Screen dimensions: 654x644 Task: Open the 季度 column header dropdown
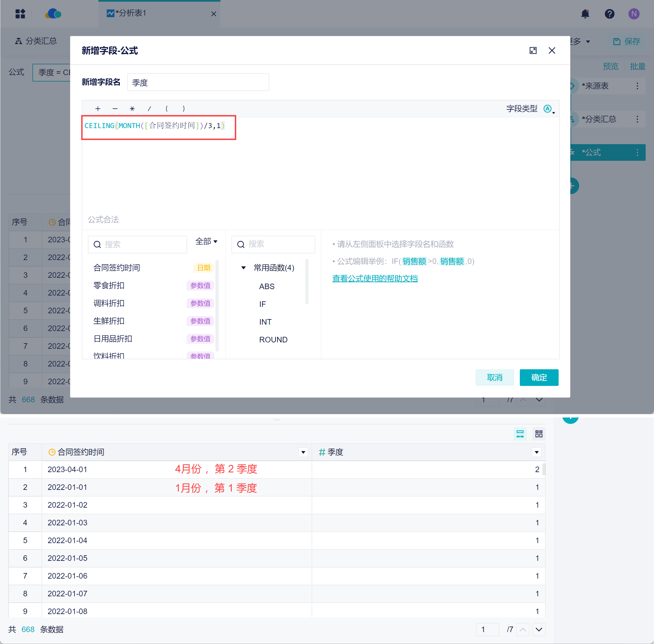pos(536,452)
